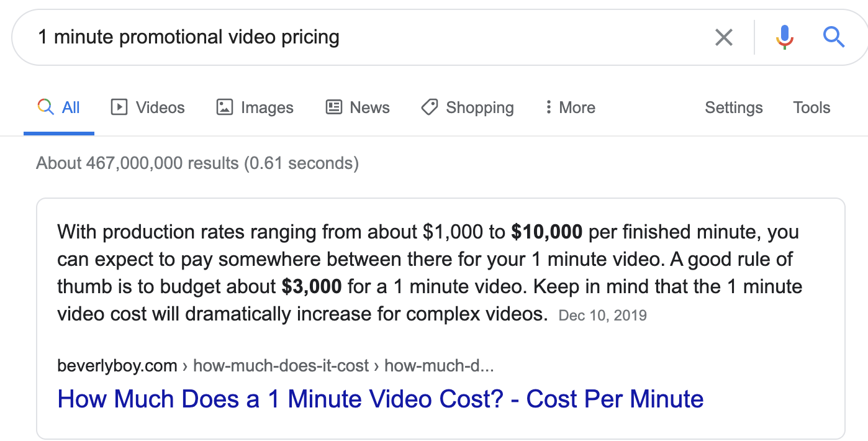
Task: Click the Shopping tag icon
Action: [x=429, y=107]
